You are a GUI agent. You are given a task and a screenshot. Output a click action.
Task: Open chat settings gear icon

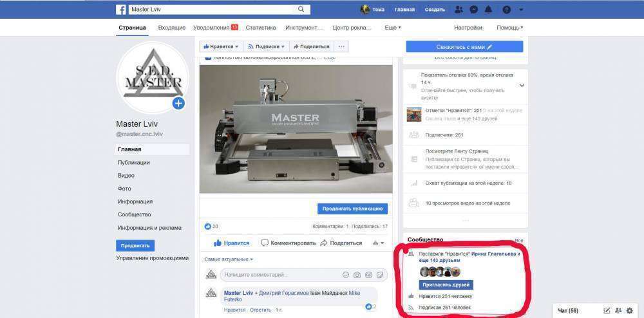coord(629,310)
